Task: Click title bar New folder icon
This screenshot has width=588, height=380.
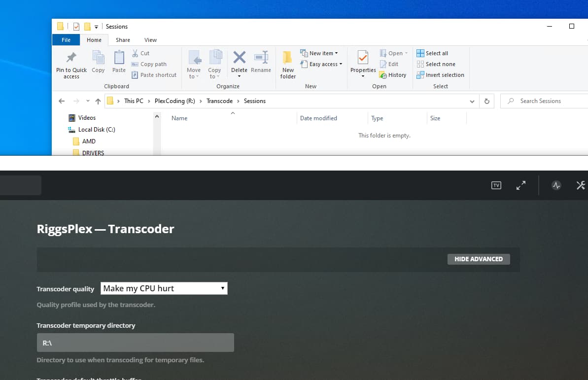Action: tap(87, 27)
